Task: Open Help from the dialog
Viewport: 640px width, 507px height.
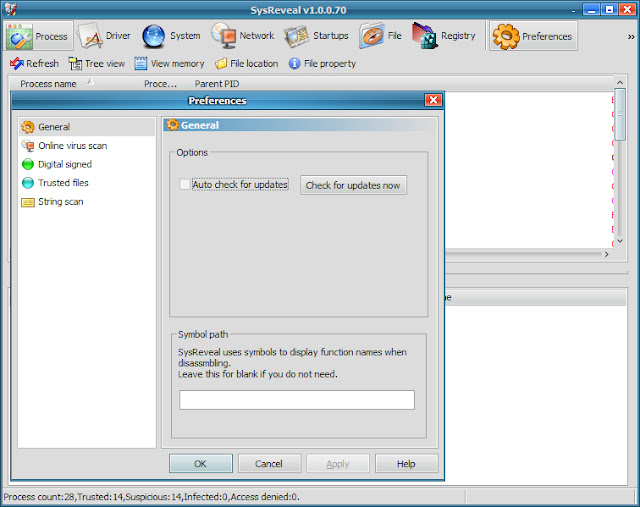Action: click(407, 464)
